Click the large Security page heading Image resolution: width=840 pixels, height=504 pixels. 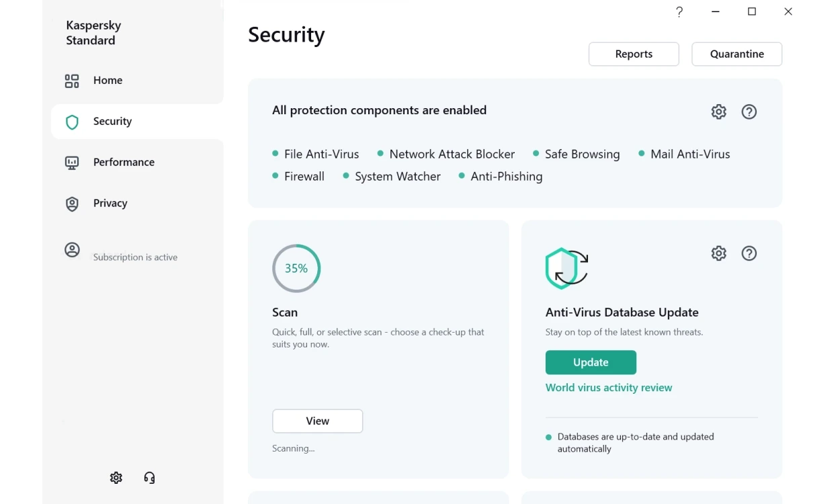286,34
